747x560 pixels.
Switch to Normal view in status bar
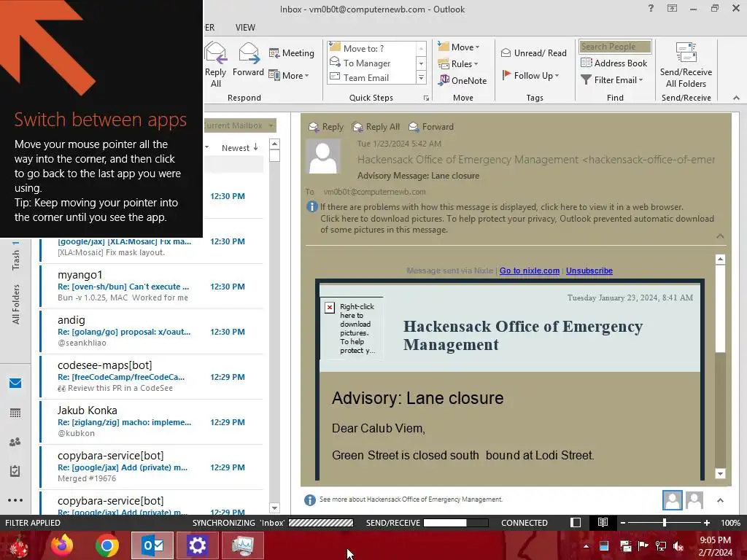point(576,522)
